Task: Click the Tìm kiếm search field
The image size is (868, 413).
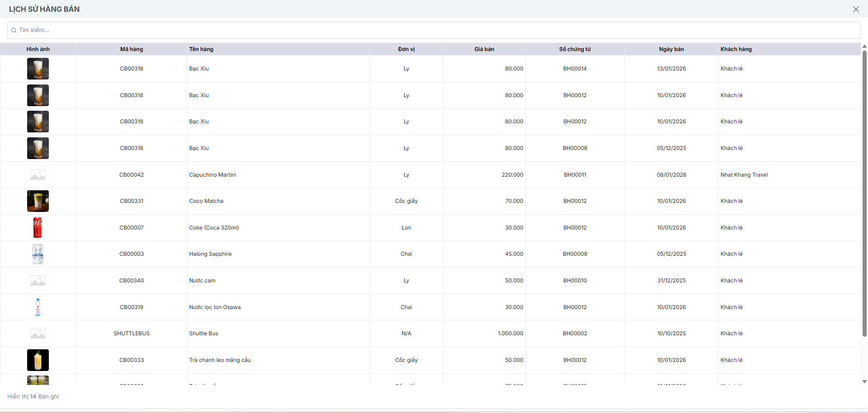Action: 434,30
